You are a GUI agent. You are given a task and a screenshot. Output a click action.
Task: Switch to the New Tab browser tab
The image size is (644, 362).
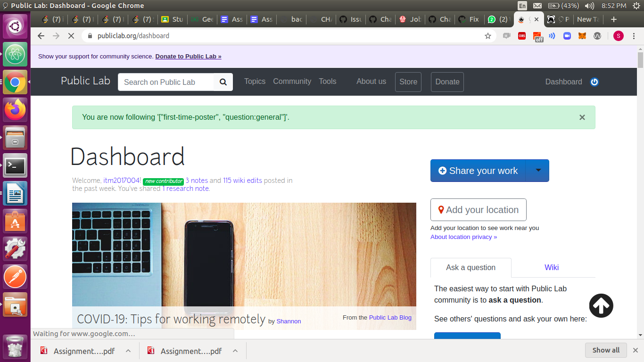pos(587,19)
